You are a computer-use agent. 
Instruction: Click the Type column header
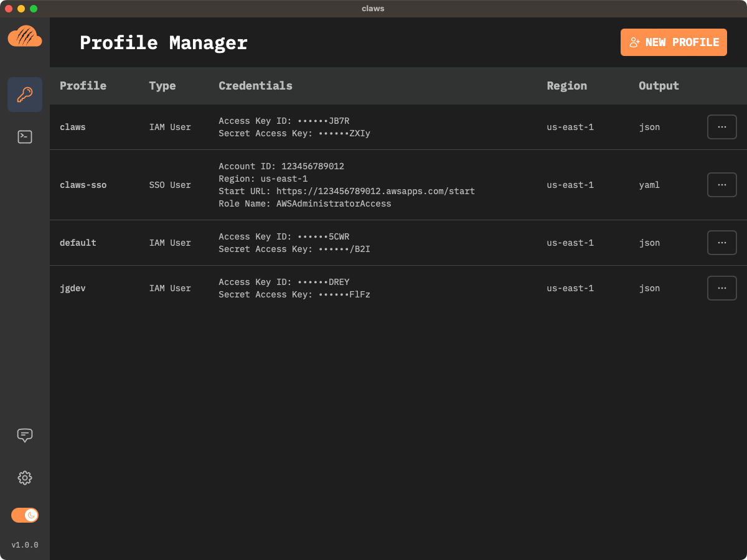pos(162,86)
